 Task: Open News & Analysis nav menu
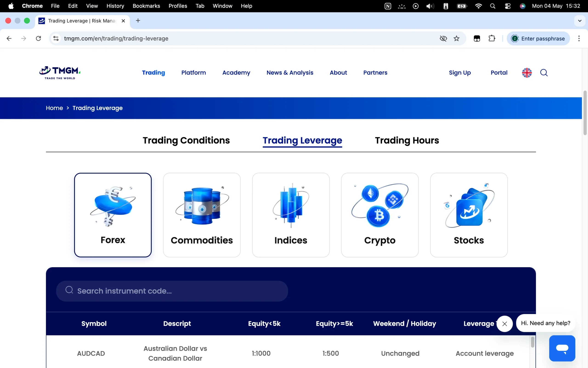[290, 73]
